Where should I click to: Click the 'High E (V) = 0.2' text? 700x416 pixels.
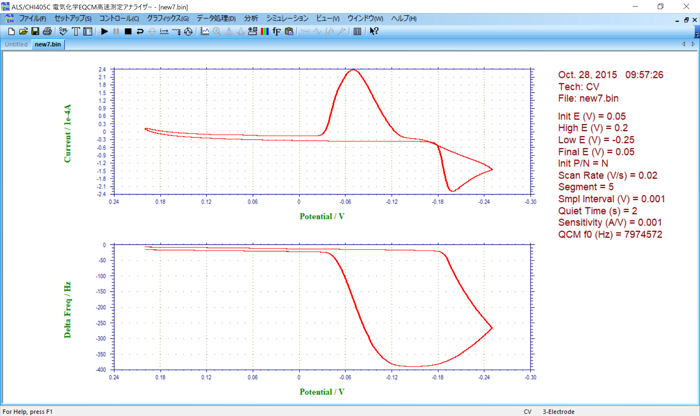pyautogui.click(x=592, y=128)
